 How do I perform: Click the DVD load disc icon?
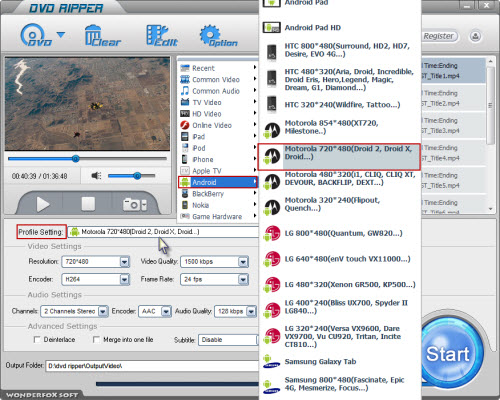coord(36,35)
